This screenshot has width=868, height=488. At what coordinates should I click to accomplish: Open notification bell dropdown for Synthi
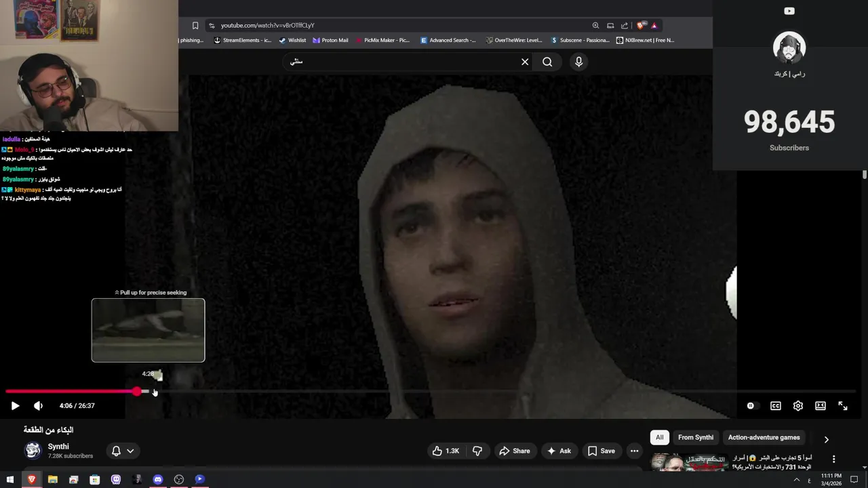pos(123,451)
